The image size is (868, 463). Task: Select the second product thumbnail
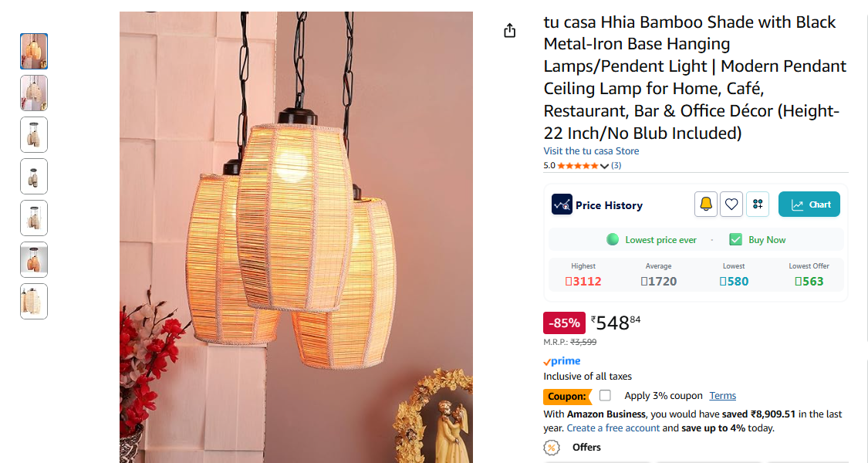pyautogui.click(x=34, y=93)
